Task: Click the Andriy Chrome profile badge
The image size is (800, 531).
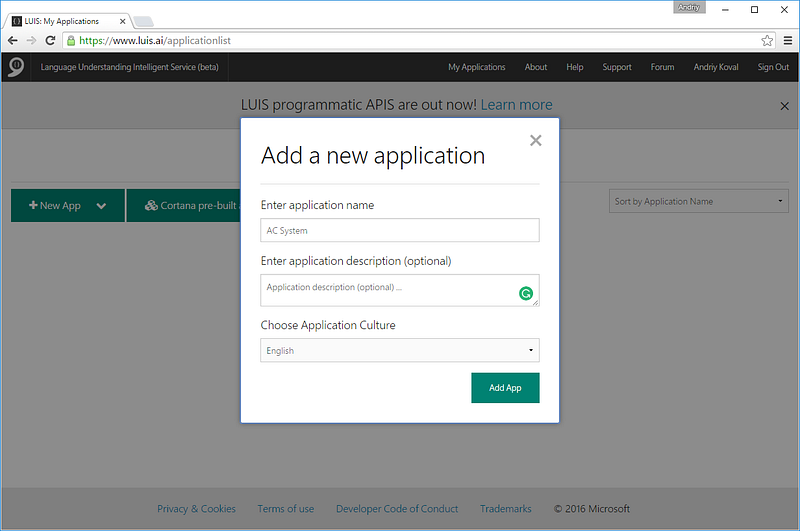Action: [689, 7]
